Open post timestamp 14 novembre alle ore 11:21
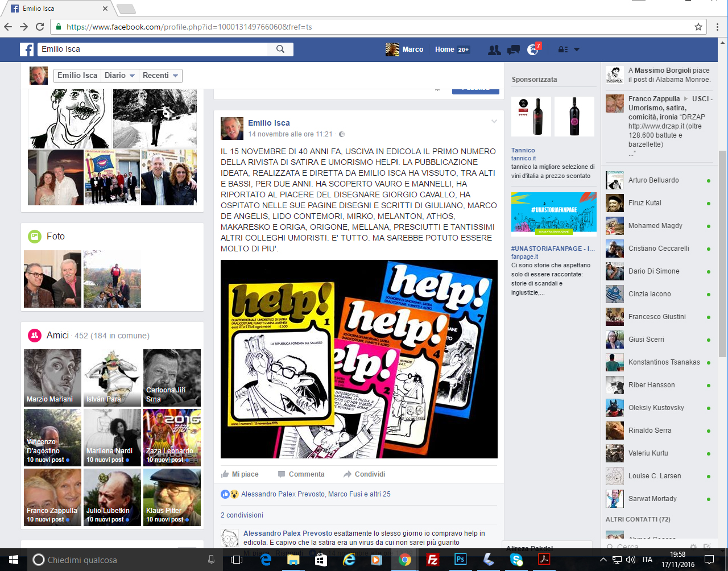728x571 pixels. pyautogui.click(x=290, y=134)
